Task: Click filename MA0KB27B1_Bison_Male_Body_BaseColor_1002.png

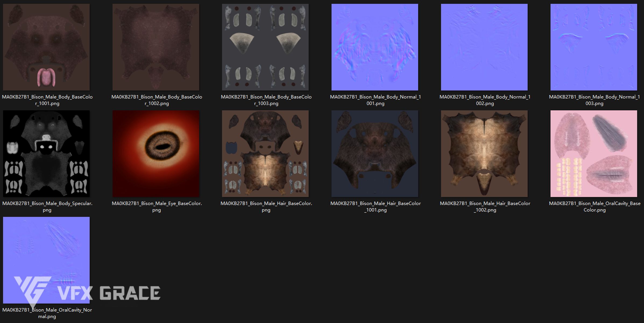Action: click(157, 100)
